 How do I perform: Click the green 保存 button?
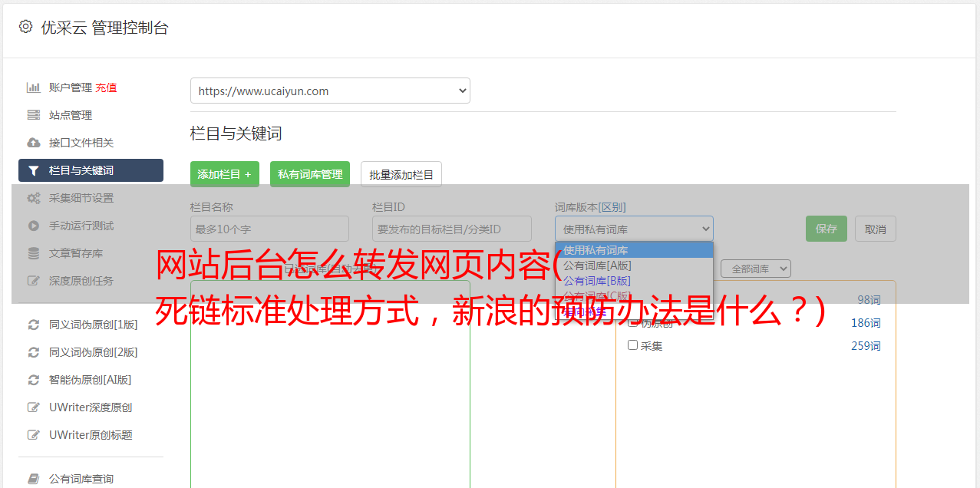(827, 229)
